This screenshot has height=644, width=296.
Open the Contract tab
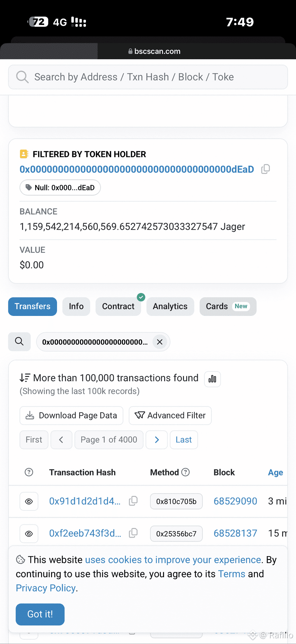click(x=118, y=306)
